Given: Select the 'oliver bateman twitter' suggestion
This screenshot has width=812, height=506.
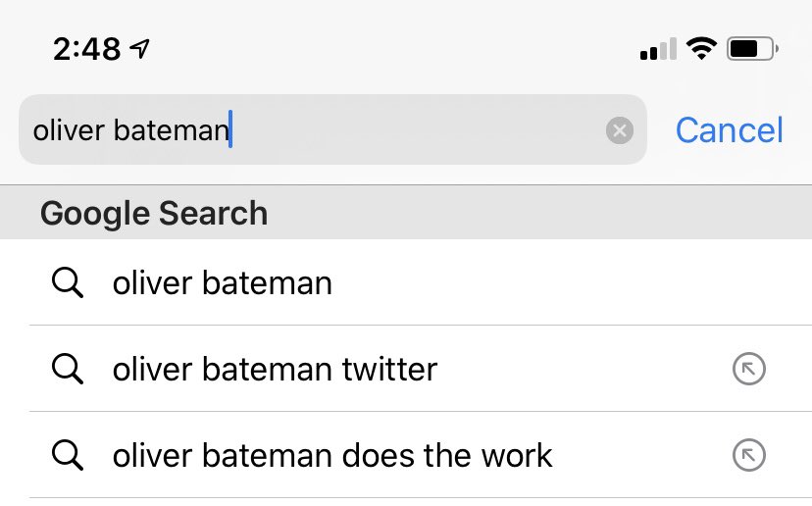Looking at the screenshot, I should (x=275, y=370).
